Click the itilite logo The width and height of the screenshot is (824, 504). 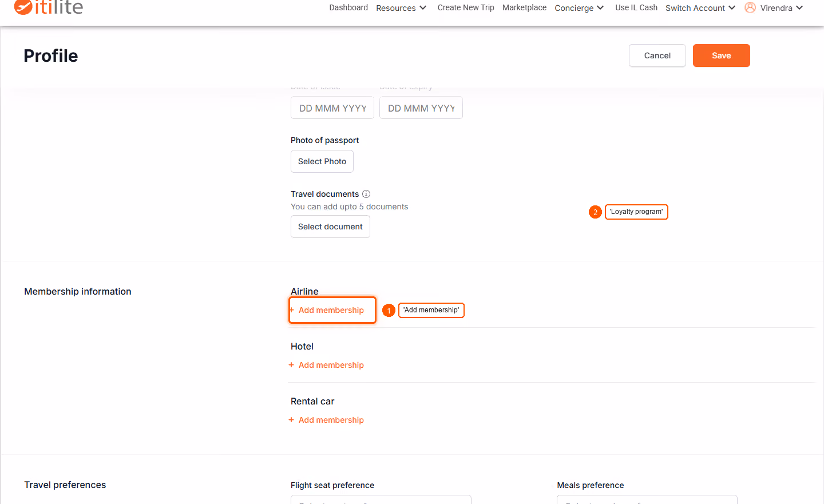(49, 7)
